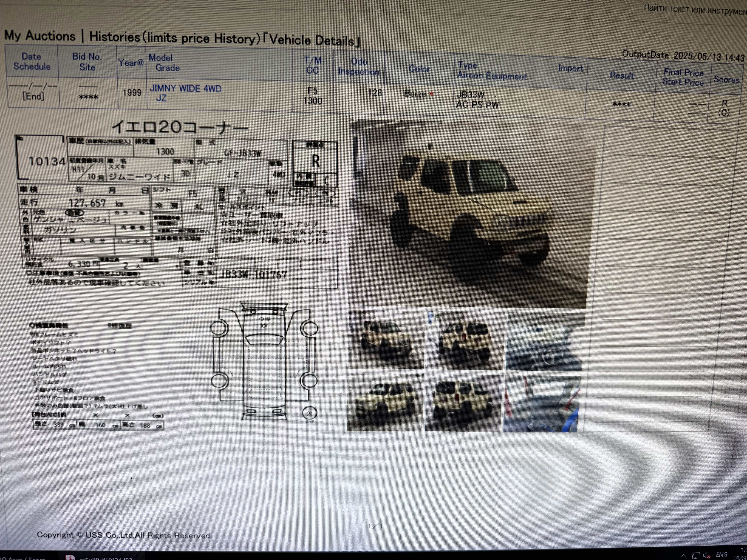Click the red asterisk beside Beige

[431, 94]
